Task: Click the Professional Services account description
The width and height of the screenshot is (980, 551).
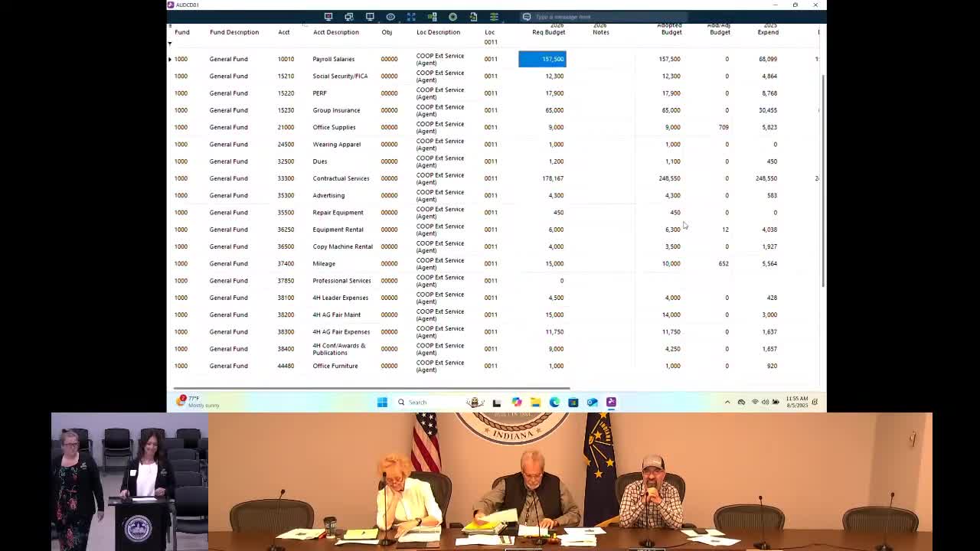Action: click(341, 281)
